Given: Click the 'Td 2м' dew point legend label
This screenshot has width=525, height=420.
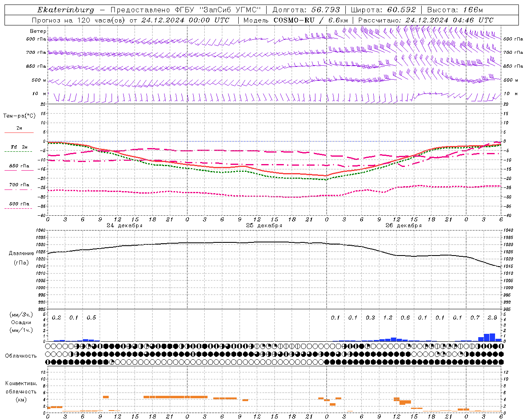Looking at the screenshot, I should 19,147.
